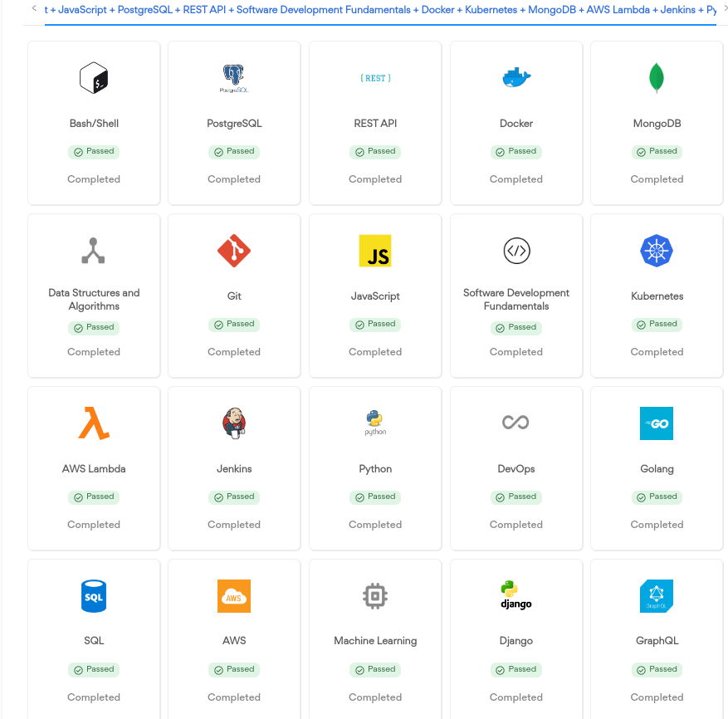Viewport: 728px width, 719px height.
Task: Click the Bash/Shell card title
Action: pos(94,124)
